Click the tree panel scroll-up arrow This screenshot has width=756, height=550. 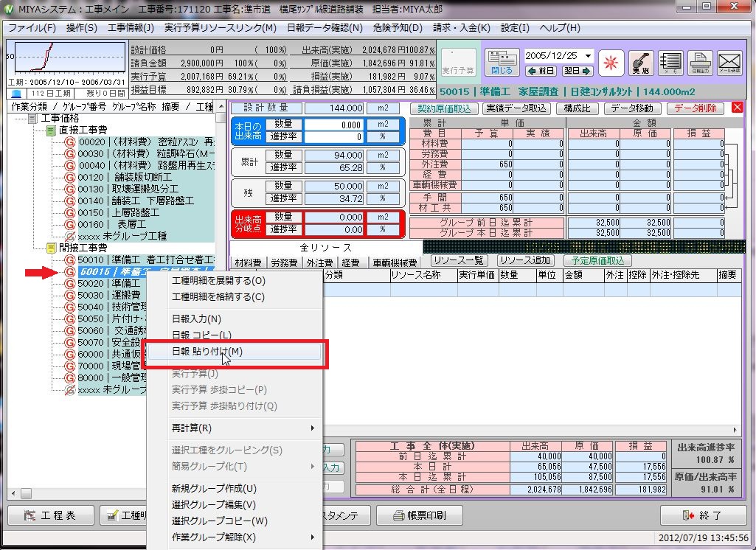(x=221, y=106)
